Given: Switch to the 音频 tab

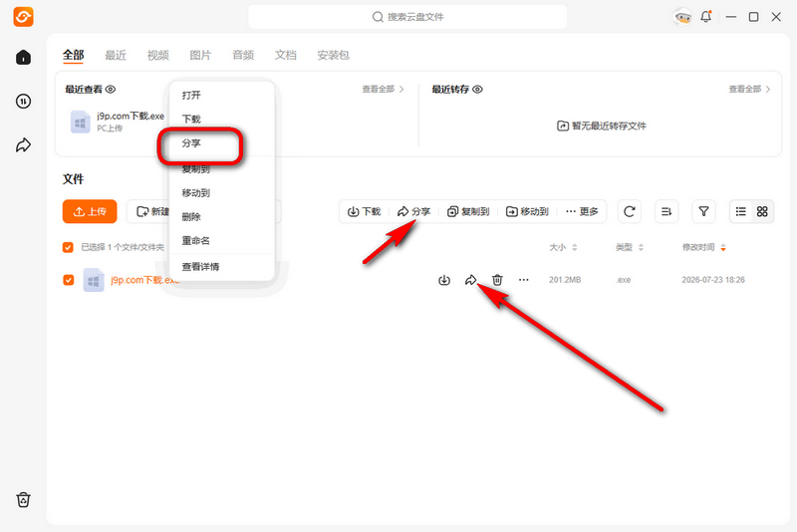Looking at the screenshot, I should click(x=243, y=55).
